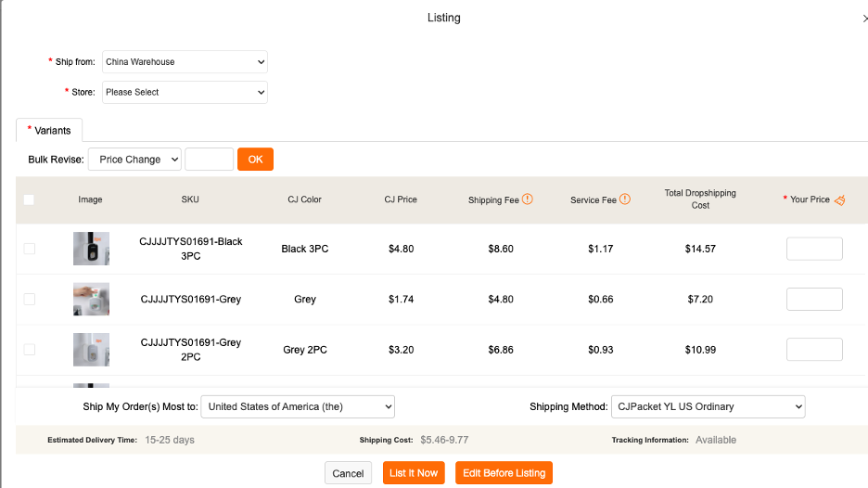Screen dimensions: 868x488
Task: Click the Your Price edit icon
Action: 840,199
